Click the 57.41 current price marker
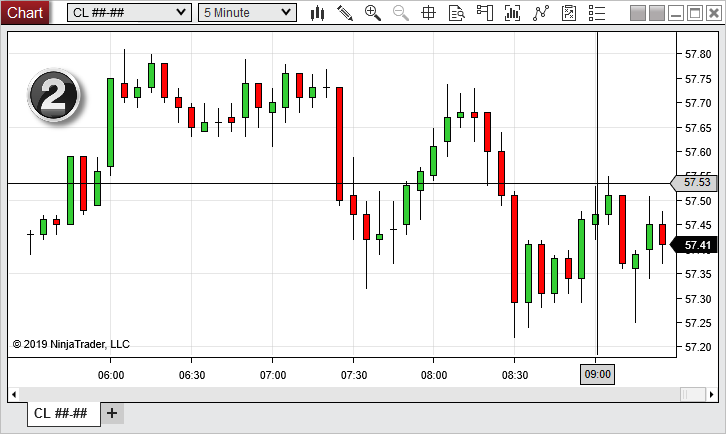726x434 pixels. click(694, 245)
